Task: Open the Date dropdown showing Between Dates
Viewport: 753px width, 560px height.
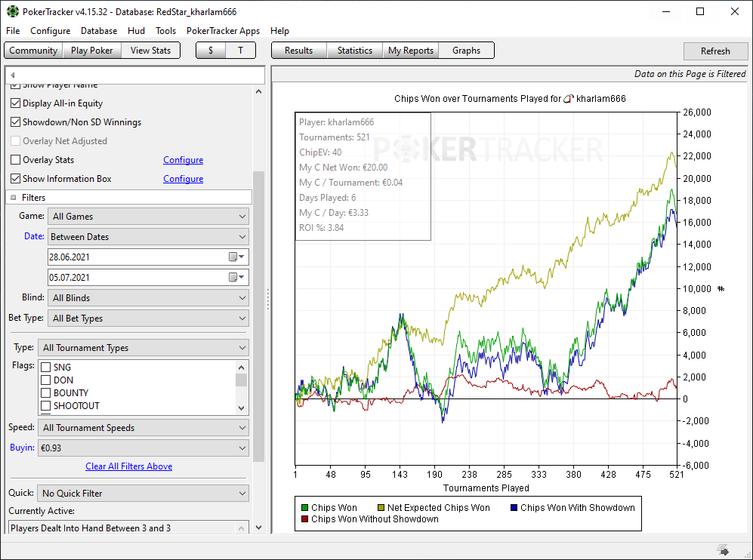Action: pos(148,236)
